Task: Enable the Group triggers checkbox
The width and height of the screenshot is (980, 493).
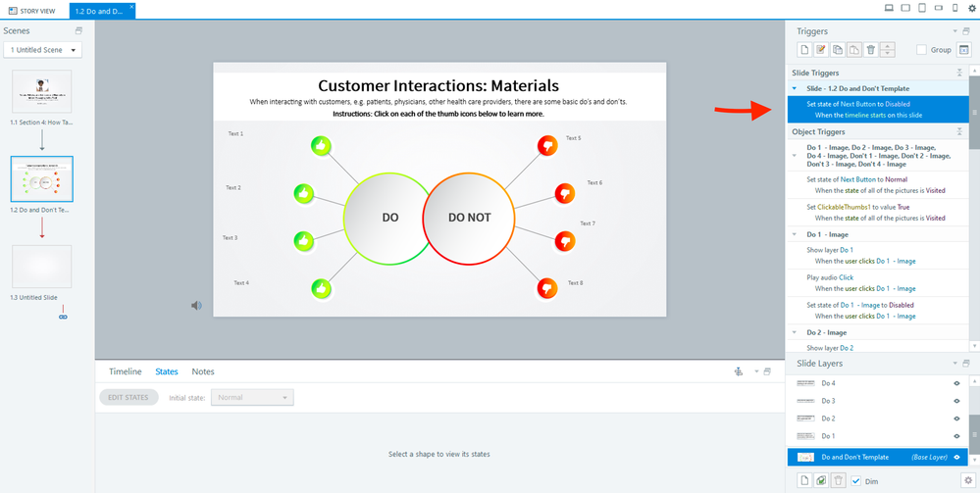Action: [922, 50]
